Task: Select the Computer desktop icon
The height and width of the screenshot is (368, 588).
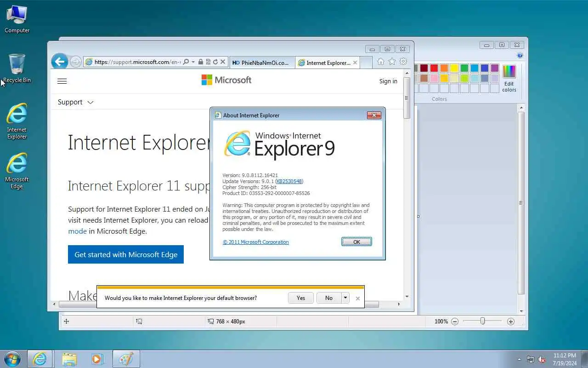Action: (x=17, y=19)
